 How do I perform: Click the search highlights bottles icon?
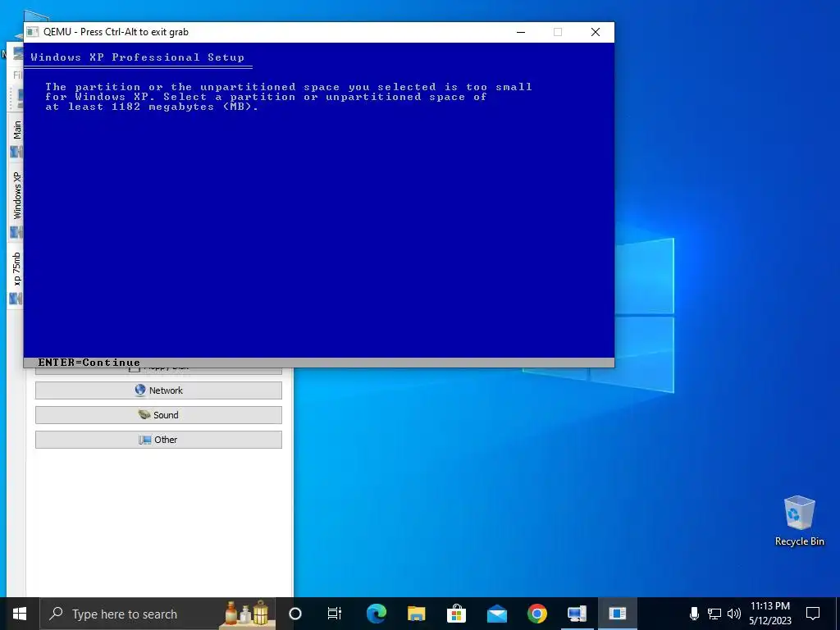(247, 614)
